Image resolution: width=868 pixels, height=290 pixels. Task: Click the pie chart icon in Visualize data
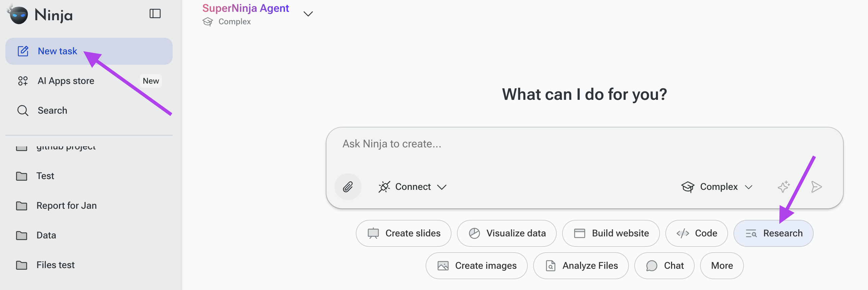(x=474, y=233)
